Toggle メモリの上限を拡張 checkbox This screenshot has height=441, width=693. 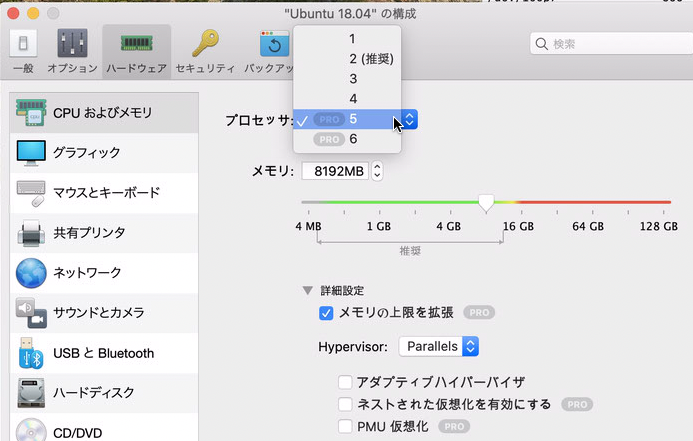click(x=326, y=313)
